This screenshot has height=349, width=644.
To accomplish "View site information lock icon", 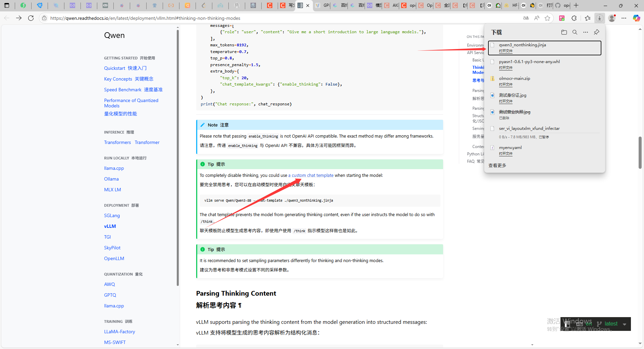I will [44, 18].
